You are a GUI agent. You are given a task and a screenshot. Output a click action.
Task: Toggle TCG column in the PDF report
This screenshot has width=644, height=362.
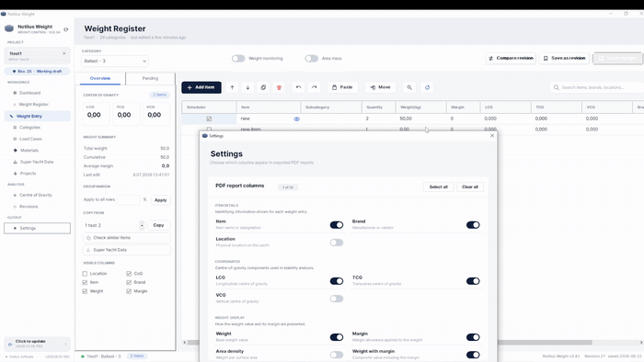coord(473,281)
